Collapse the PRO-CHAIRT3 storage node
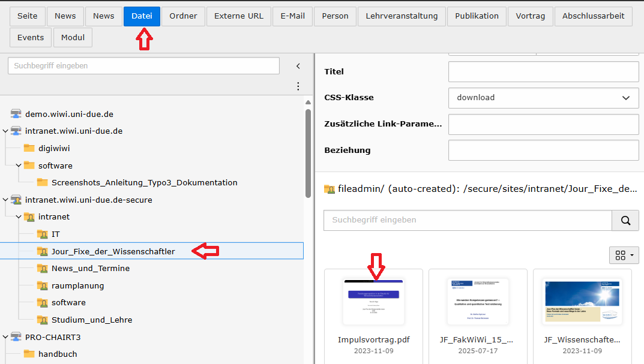 click(5, 337)
